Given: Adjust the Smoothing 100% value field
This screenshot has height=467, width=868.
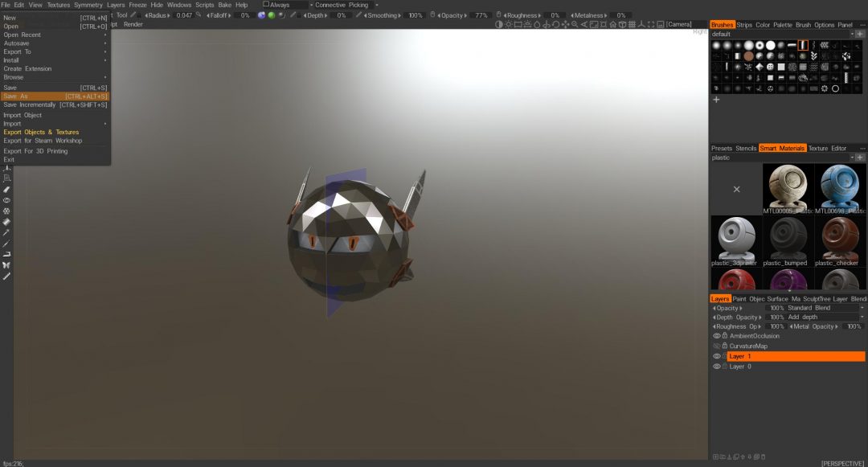Looking at the screenshot, I should tap(416, 15).
